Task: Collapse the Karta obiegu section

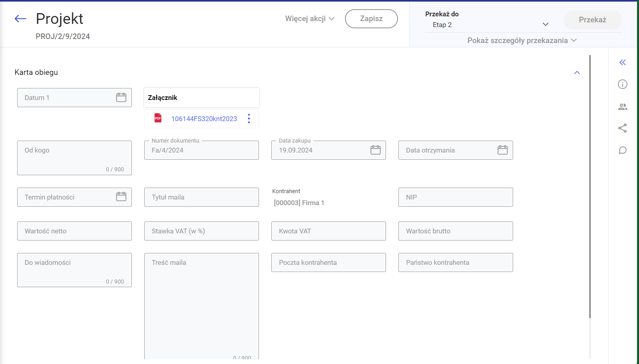Action: click(576, 72)
